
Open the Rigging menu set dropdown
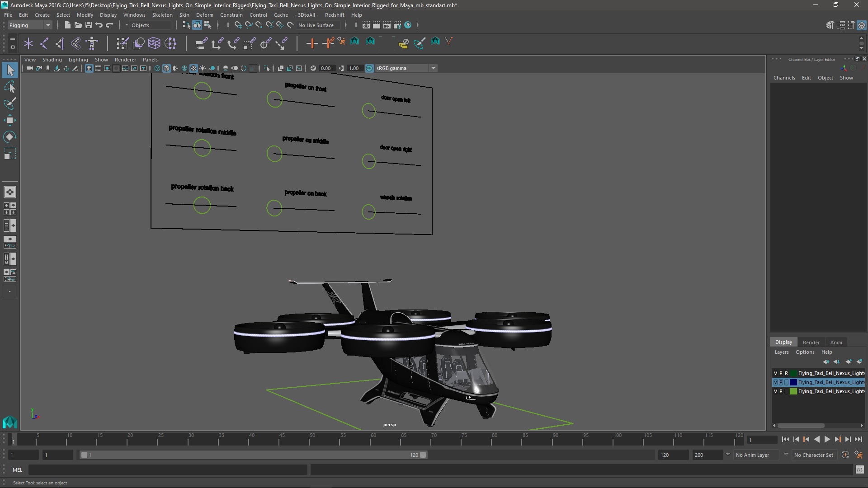[30, 25]
